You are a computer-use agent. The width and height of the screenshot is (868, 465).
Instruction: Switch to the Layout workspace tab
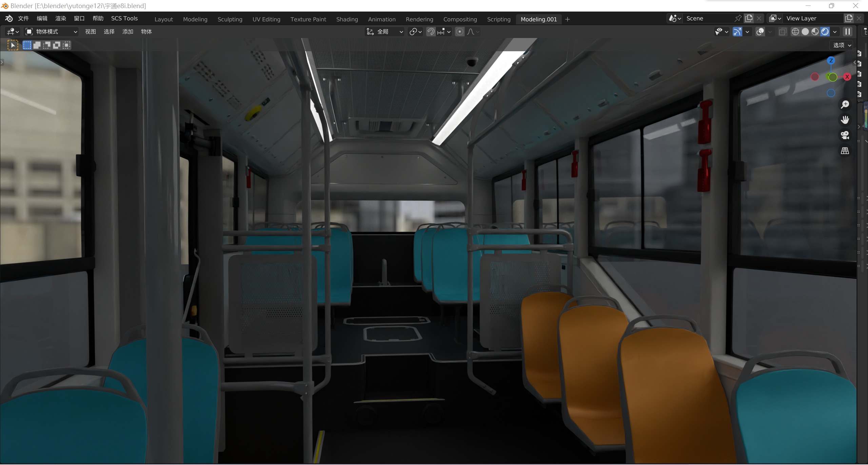(164, 19)
